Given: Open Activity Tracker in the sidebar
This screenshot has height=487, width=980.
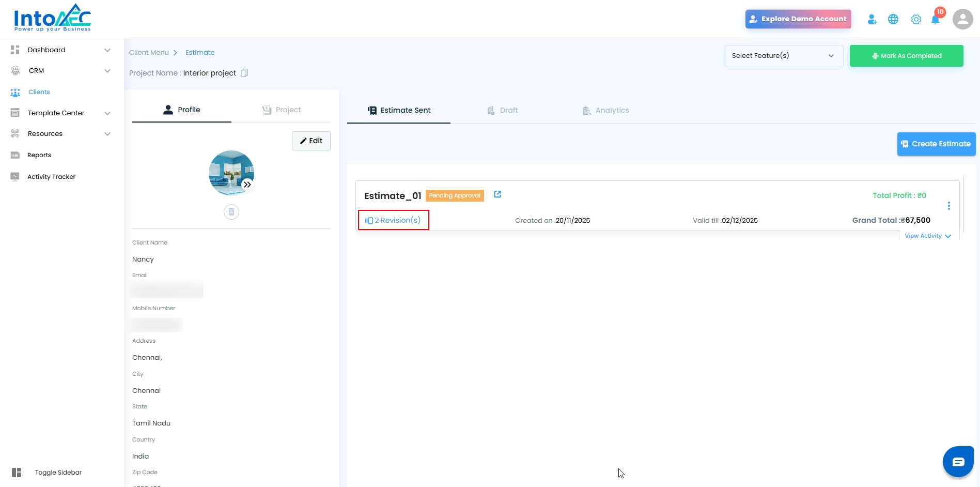Looking at the screenshot, I should pyautogui.click(x=51, y=177).
